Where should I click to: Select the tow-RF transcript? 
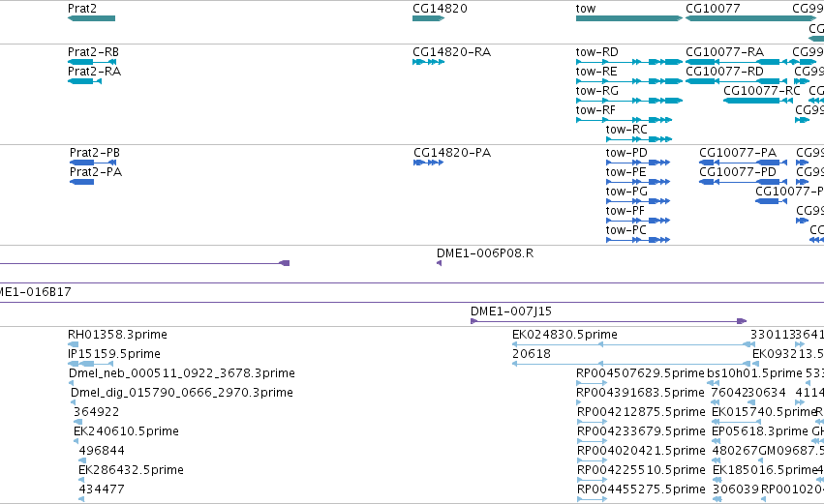tap(624, 120)
